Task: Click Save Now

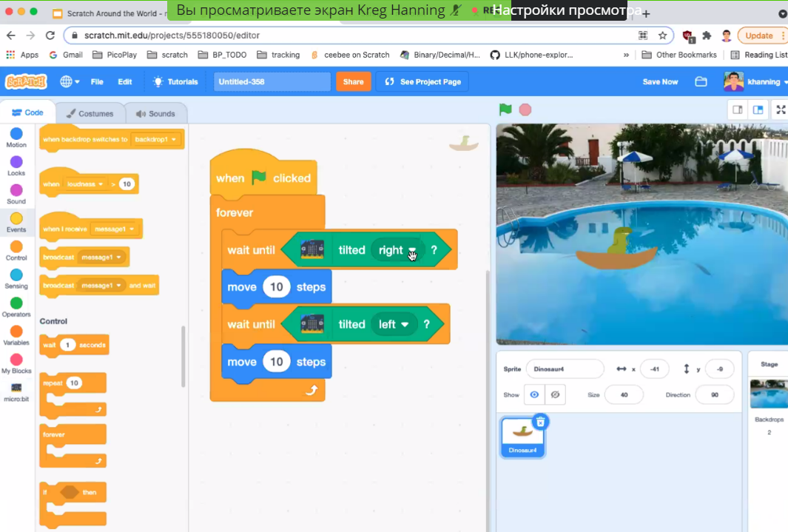Action: point(660,81)
